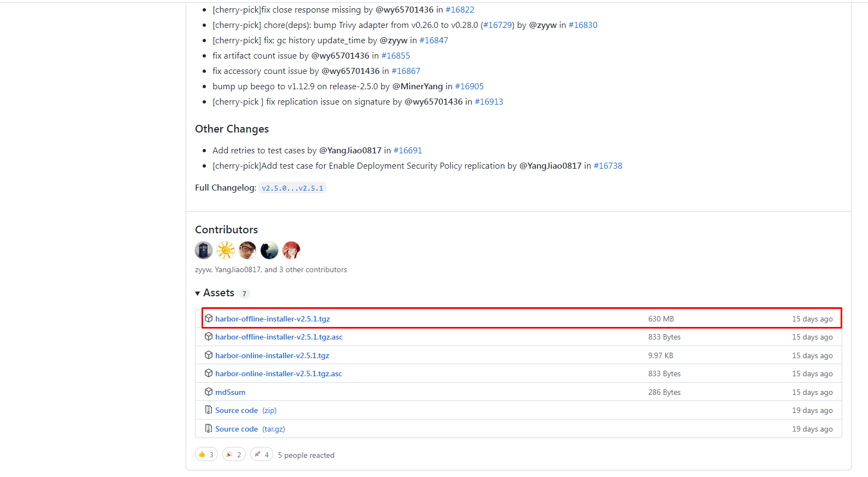Open the v2.5.0...v2.5.1 full changelog comparison

click(x=292, y=188)
